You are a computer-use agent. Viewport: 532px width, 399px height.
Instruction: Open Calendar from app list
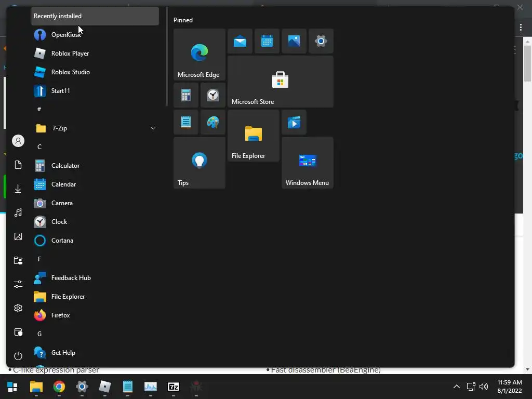click(95, 184)
